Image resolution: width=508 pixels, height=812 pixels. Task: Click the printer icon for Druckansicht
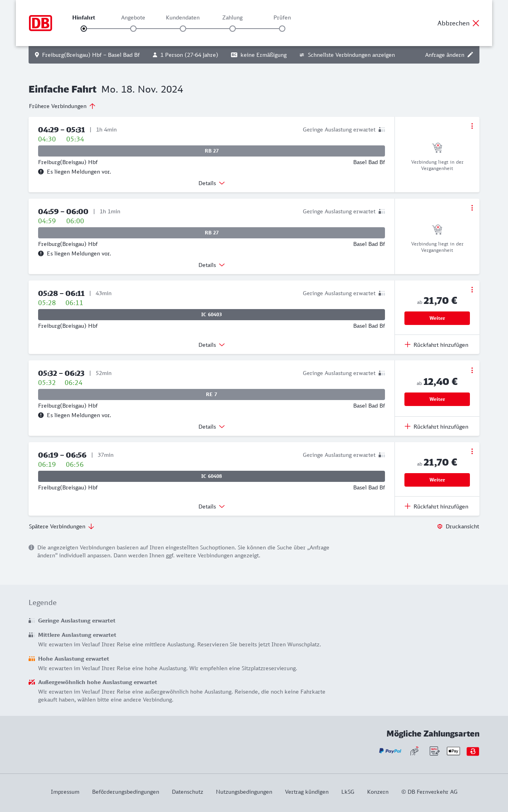coord(440,526)
